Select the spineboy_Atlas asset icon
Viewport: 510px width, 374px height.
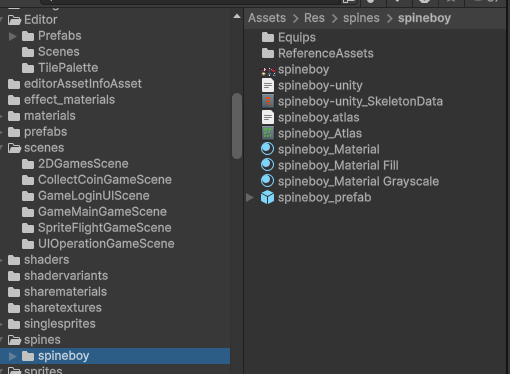pyautogui.click(x=268, y=133)
